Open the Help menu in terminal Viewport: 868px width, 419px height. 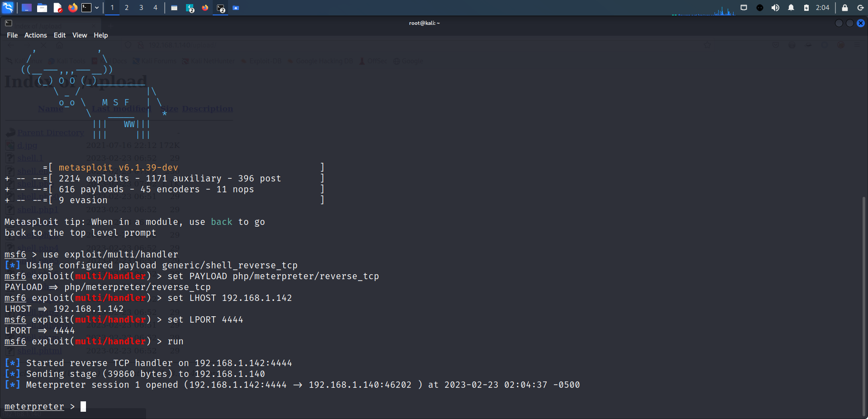pyautogui.click(x=101, y=35)
